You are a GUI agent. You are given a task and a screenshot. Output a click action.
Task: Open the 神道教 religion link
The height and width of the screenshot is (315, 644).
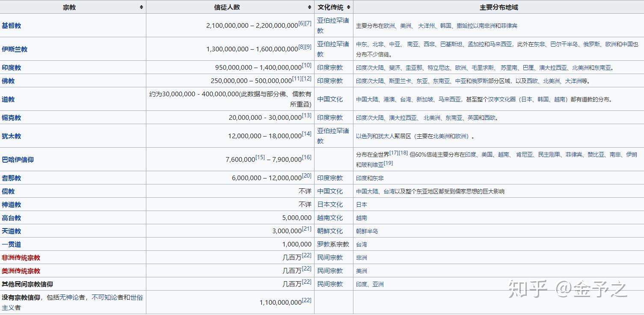(x=11, y=205)
